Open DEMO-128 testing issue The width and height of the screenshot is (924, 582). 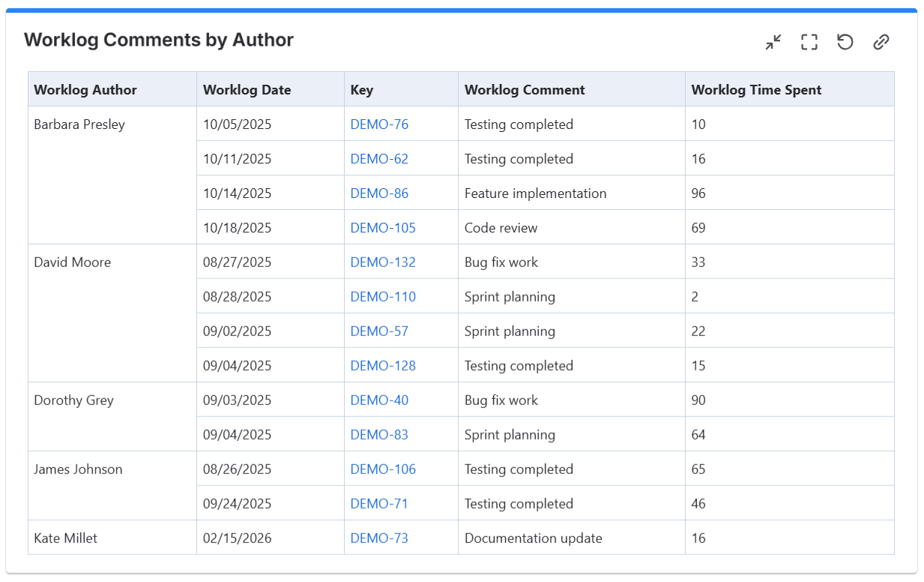pos(383,365)
